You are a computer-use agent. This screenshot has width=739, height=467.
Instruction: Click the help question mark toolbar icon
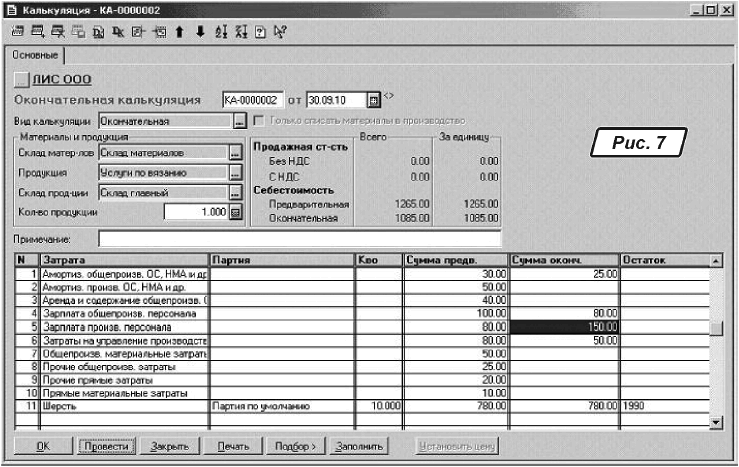click(x=260, y=30)
